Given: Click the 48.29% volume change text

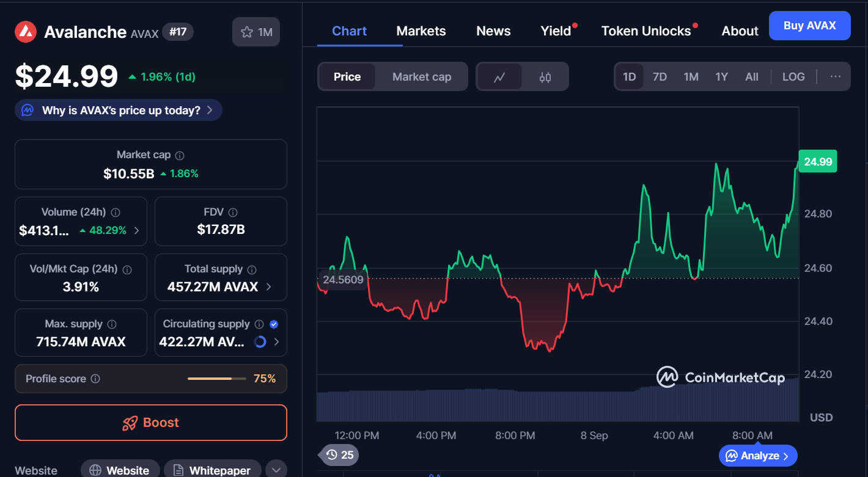Looking at the screenshot, I should (x=108, y=230).
